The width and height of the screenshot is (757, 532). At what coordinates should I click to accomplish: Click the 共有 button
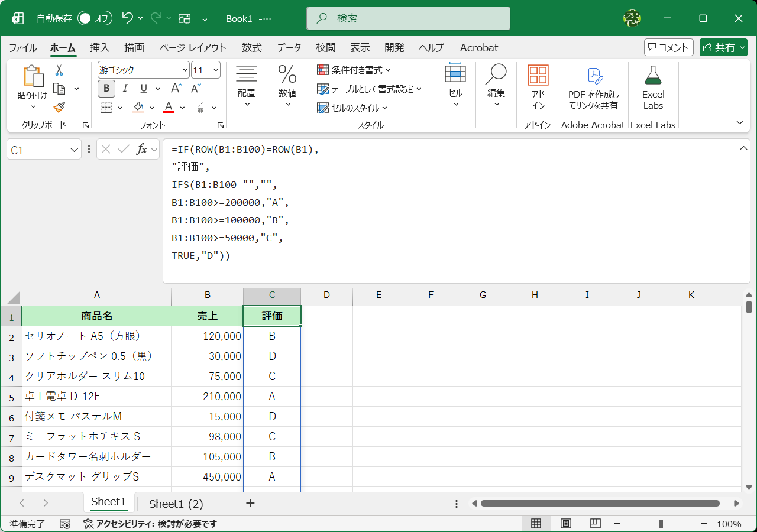tap(723, 47)
